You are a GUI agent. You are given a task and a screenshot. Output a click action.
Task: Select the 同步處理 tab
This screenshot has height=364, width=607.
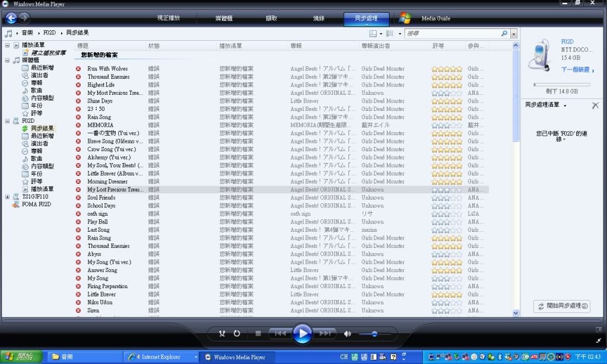pyautogui.click(x=366, y=18)
